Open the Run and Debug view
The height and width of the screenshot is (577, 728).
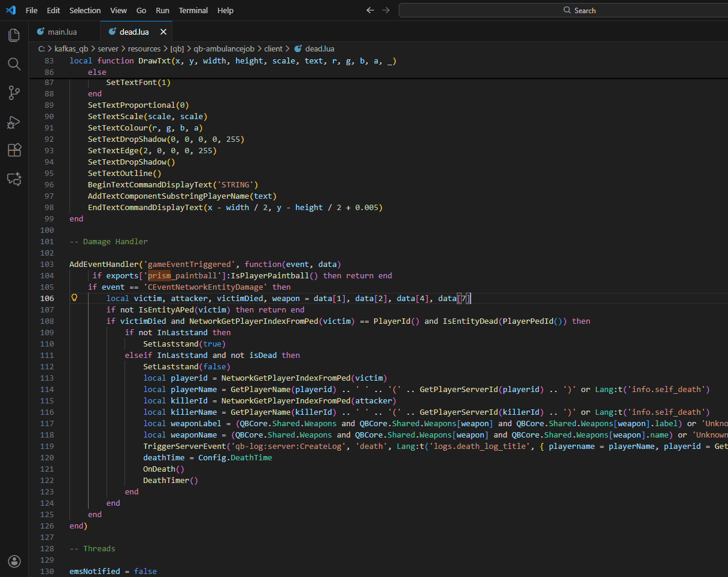[x=14, y=122]
